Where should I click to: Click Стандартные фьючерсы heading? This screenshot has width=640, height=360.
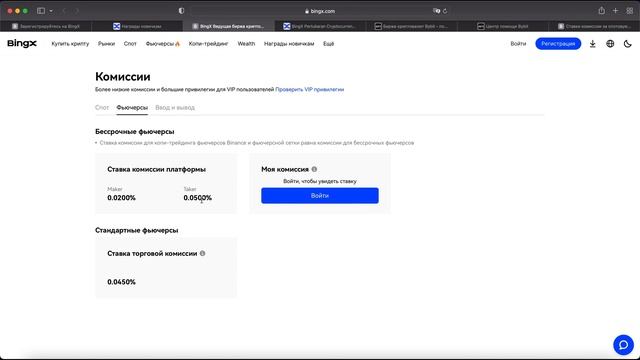click(x=136, y=230)
